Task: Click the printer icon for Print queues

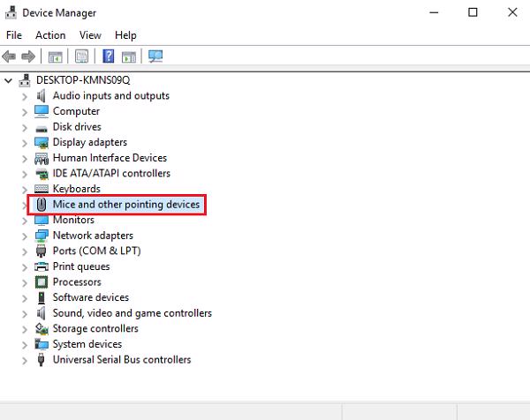Action: click(42, 266)
